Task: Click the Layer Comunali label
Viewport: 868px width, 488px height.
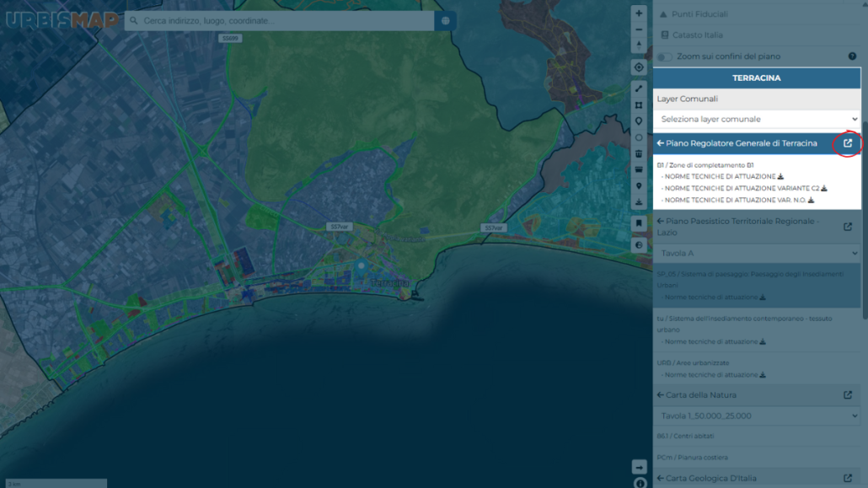Action: pos(687,99)
